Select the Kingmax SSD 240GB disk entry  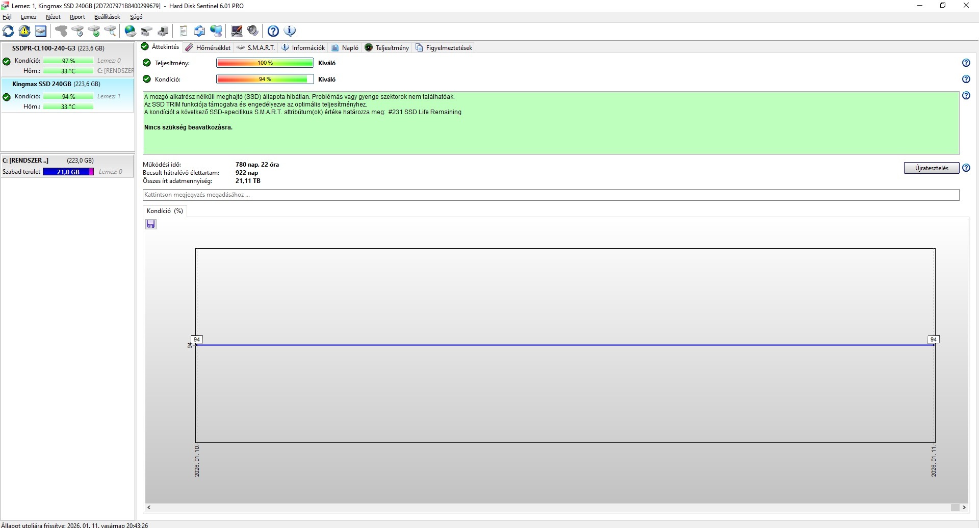pos(67,95)
